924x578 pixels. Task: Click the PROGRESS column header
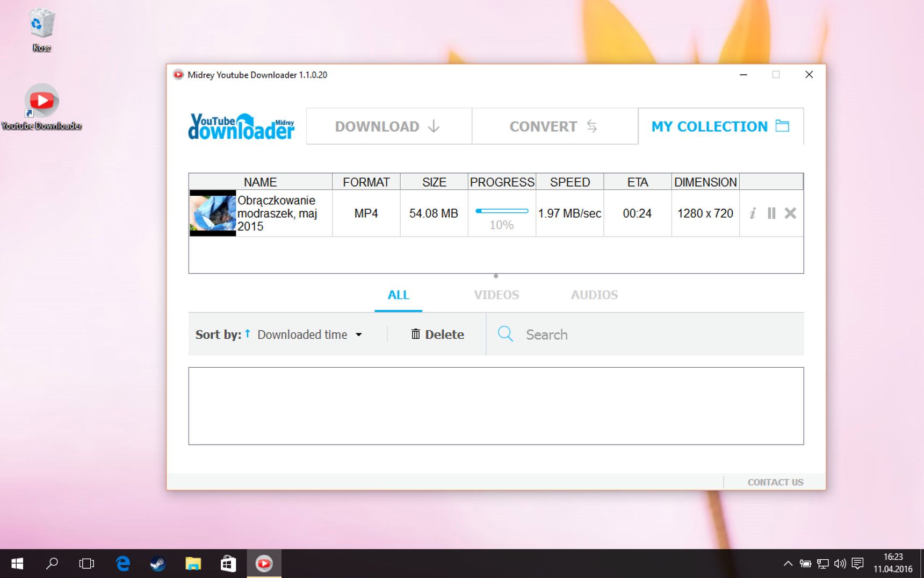coord(502,182)
